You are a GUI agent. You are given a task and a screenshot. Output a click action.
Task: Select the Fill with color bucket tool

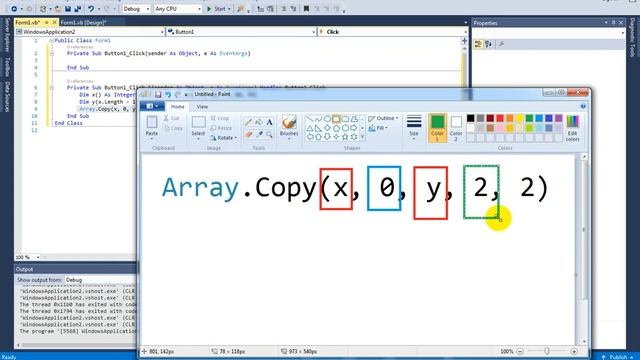[259, 122]
